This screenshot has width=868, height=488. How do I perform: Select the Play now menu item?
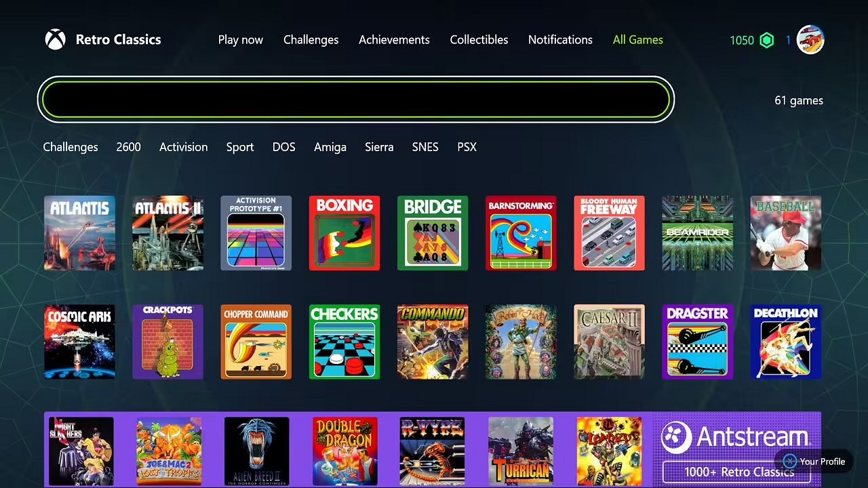point(240,40)
